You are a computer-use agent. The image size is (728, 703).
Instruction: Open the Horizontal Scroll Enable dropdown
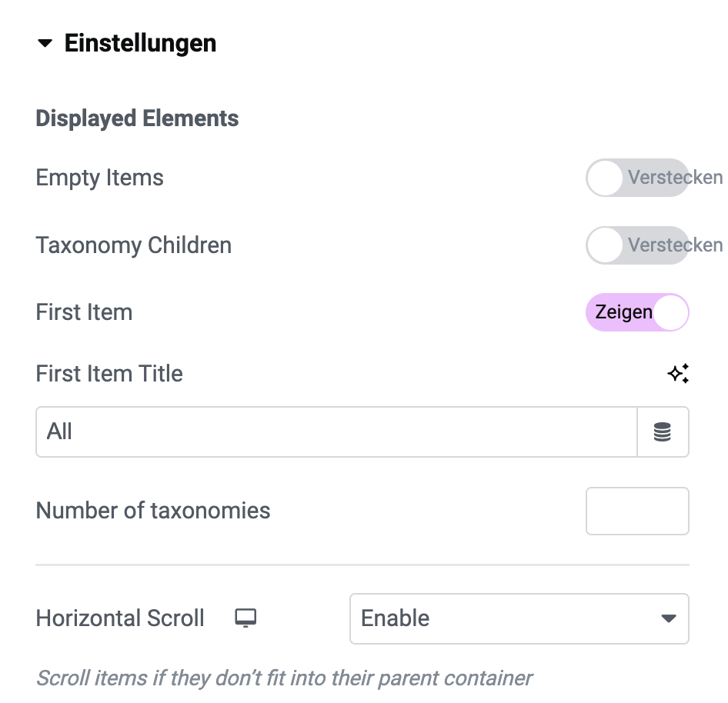click(519, 618)
